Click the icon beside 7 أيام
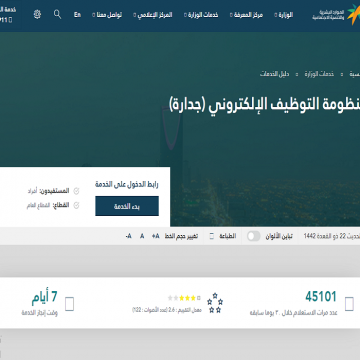Screen dimensions: 360x360 click(69, 304)
